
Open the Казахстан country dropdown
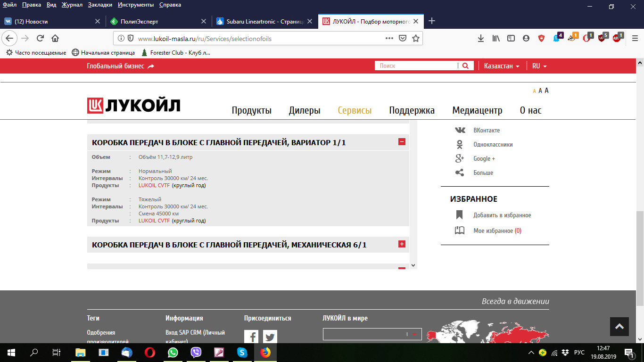click(x=502, y=66)
